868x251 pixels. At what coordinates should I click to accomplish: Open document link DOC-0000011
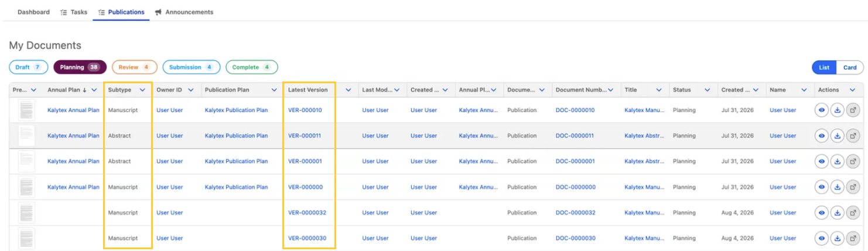[575, 135]
